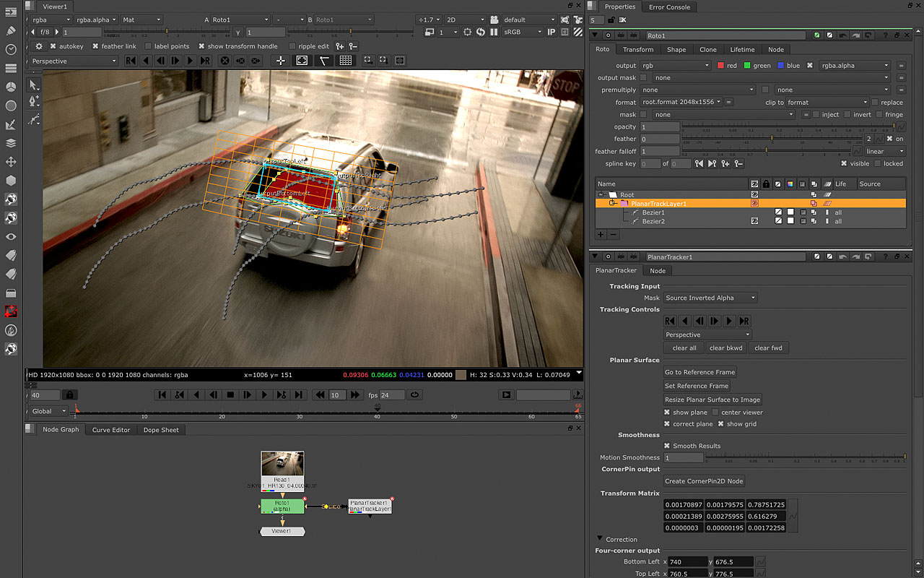924x578 pixels.
Task: Click the pause viewer updates icon
Action: 494,33
